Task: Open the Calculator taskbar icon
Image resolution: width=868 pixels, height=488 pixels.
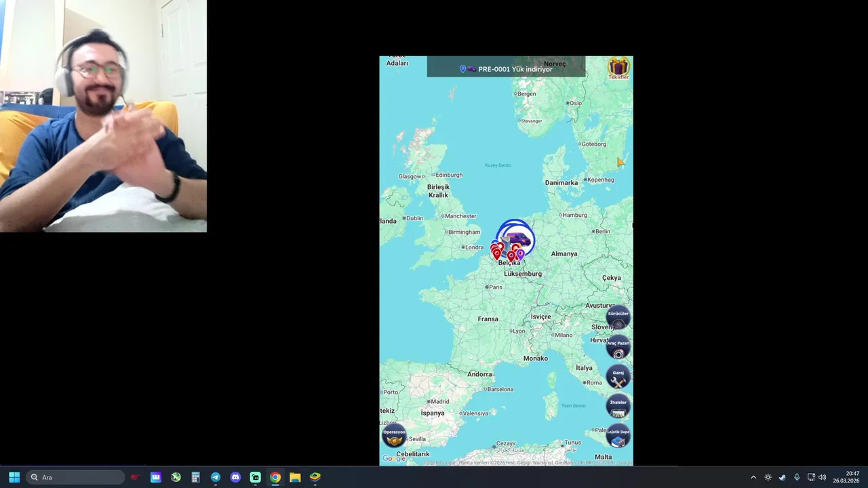Action: click(195, 477)
